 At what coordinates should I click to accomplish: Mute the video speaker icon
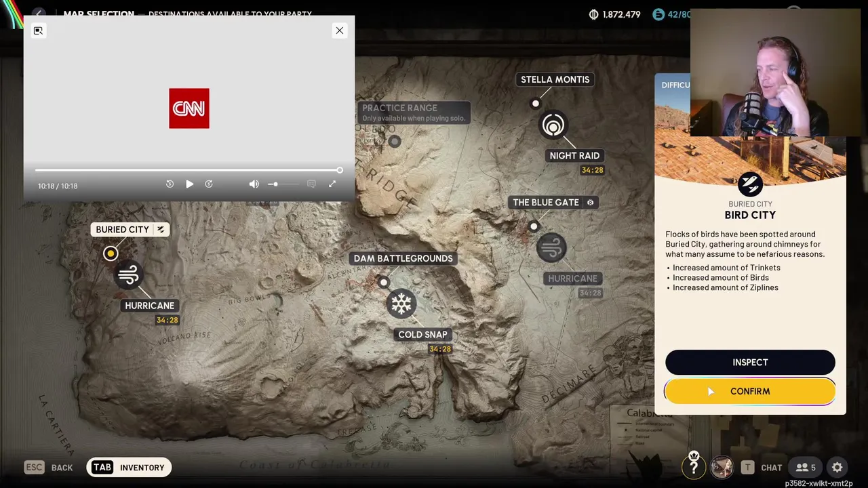(x=254, y=184)
